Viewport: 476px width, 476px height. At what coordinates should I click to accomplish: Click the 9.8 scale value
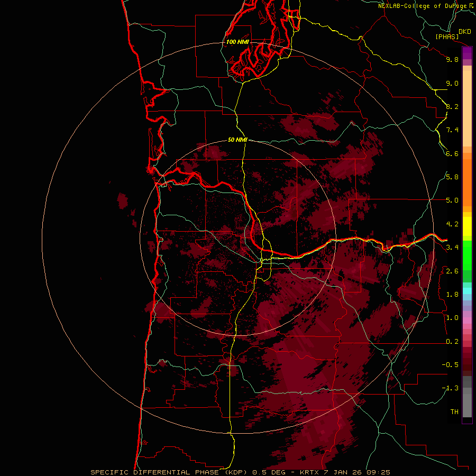pos(452,59)
